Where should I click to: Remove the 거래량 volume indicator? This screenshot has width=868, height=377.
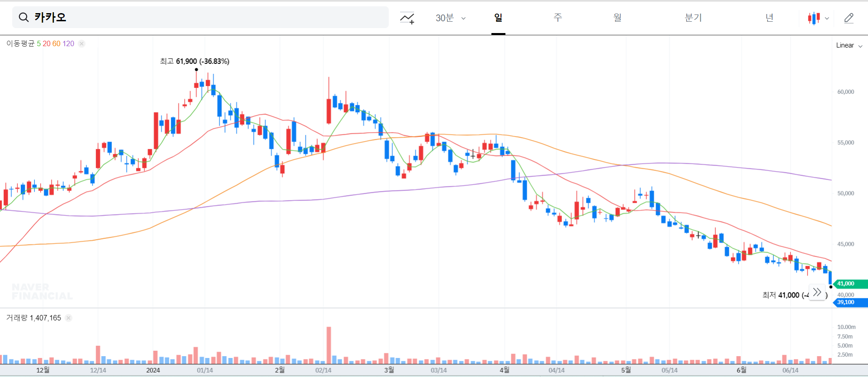[x=68, y=318]
